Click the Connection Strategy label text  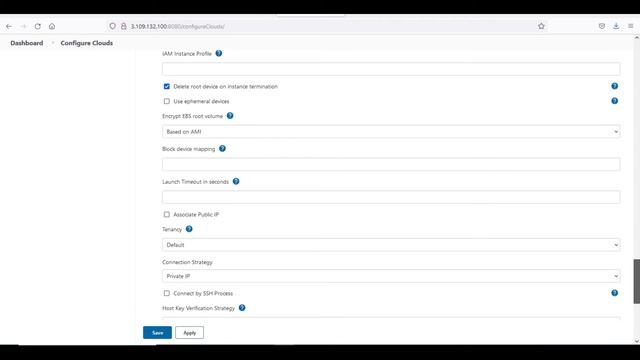187,262
